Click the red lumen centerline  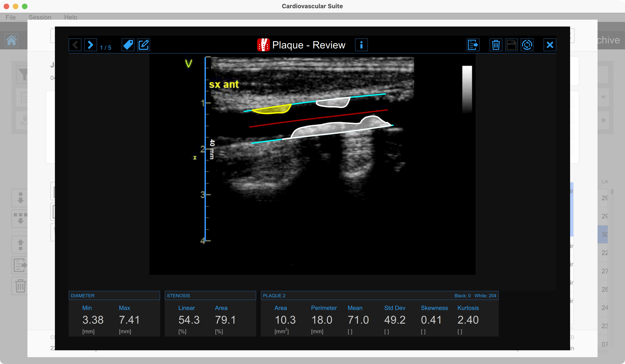tap(319, 118)
